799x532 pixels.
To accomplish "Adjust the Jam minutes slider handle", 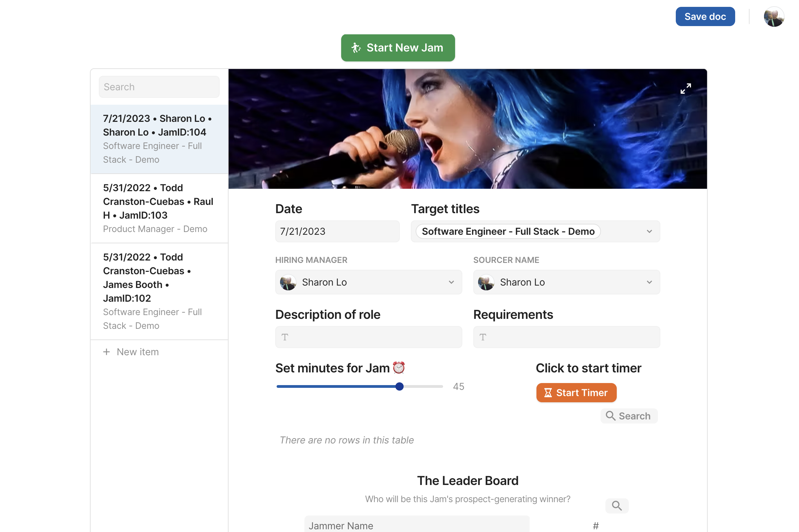I will (399, 386).
